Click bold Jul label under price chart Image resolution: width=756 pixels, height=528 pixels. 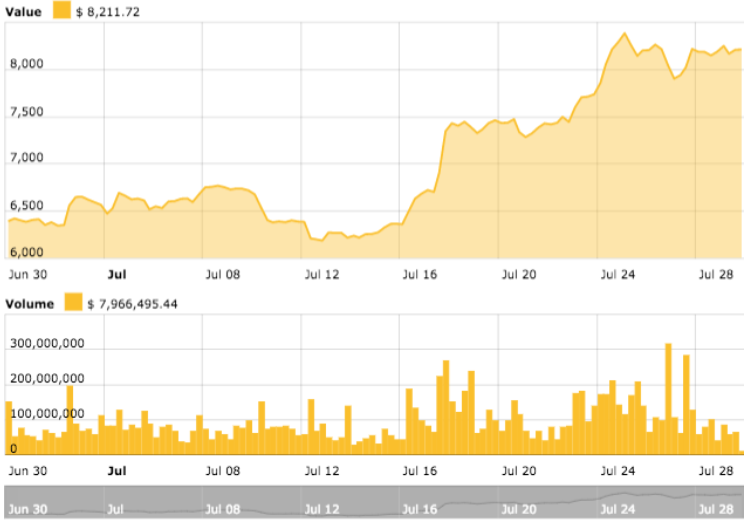[117, 275]
